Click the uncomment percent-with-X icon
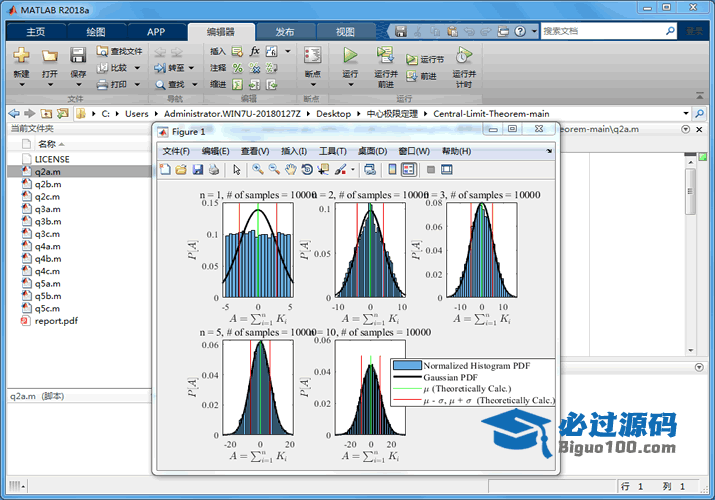715x500 pixels. [x=254, y=68]
